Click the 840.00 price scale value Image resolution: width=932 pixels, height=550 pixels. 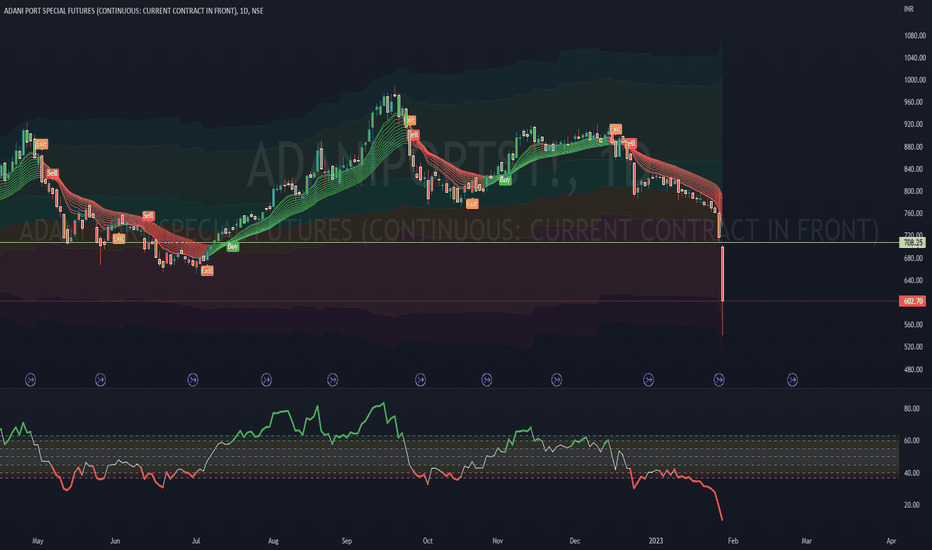[915, 169]
